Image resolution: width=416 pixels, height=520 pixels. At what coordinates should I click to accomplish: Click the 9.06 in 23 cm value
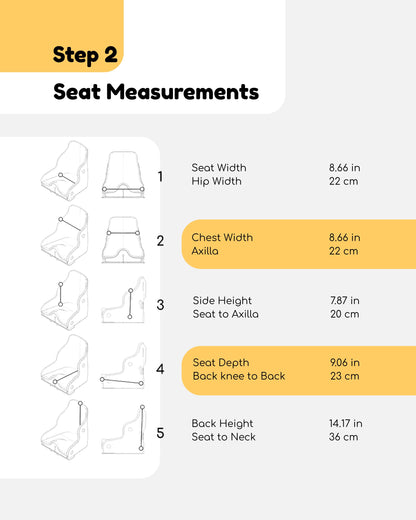click(345, 369)
